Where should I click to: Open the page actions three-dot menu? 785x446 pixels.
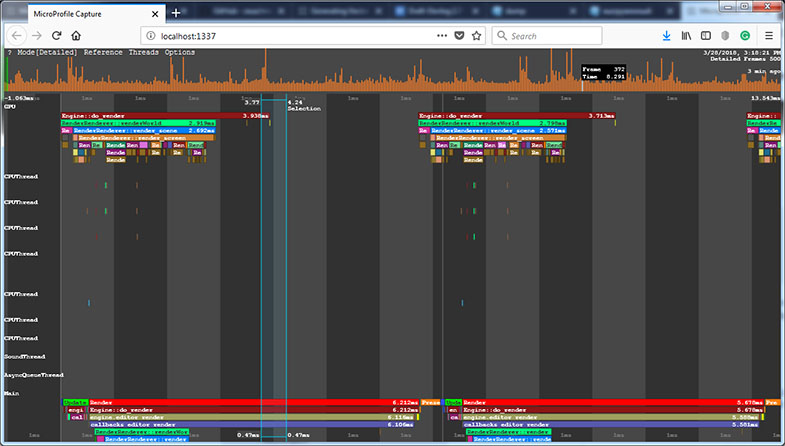point(442,35)
